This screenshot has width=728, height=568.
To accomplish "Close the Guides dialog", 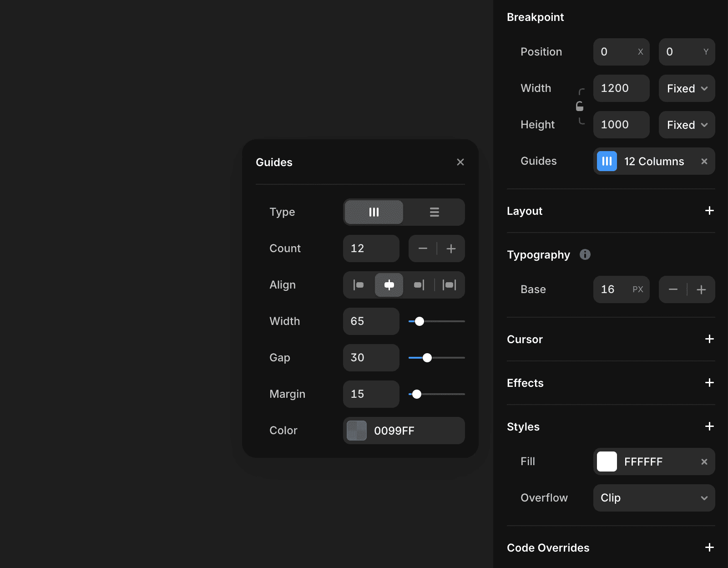I will (x=460, y=162).
